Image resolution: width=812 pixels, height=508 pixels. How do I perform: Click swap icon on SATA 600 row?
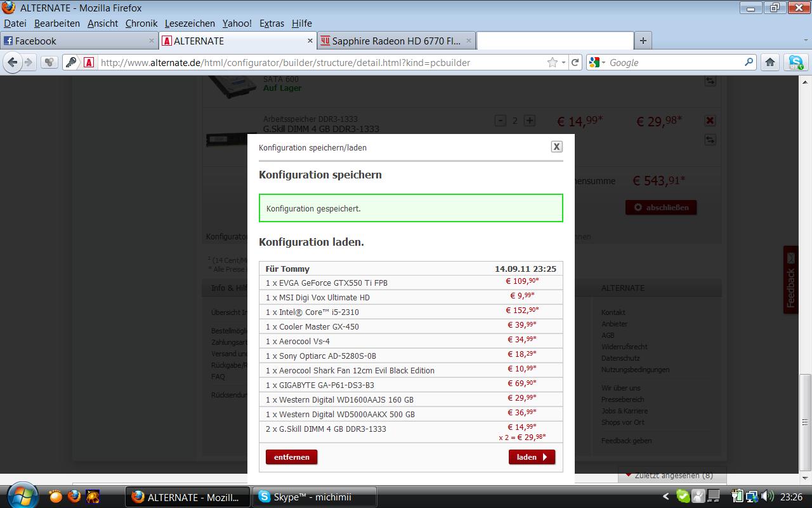710,81
